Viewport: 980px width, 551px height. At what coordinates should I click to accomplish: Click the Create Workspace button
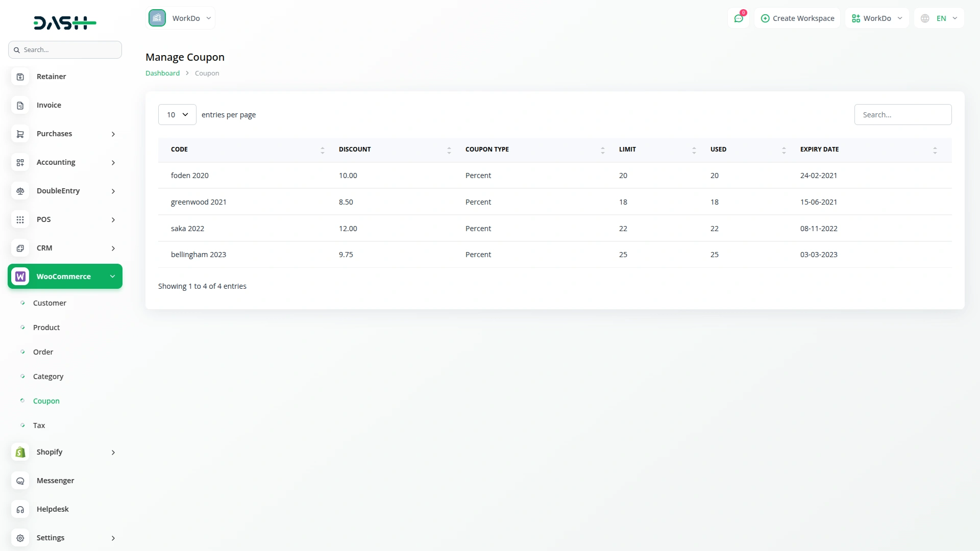797,18
